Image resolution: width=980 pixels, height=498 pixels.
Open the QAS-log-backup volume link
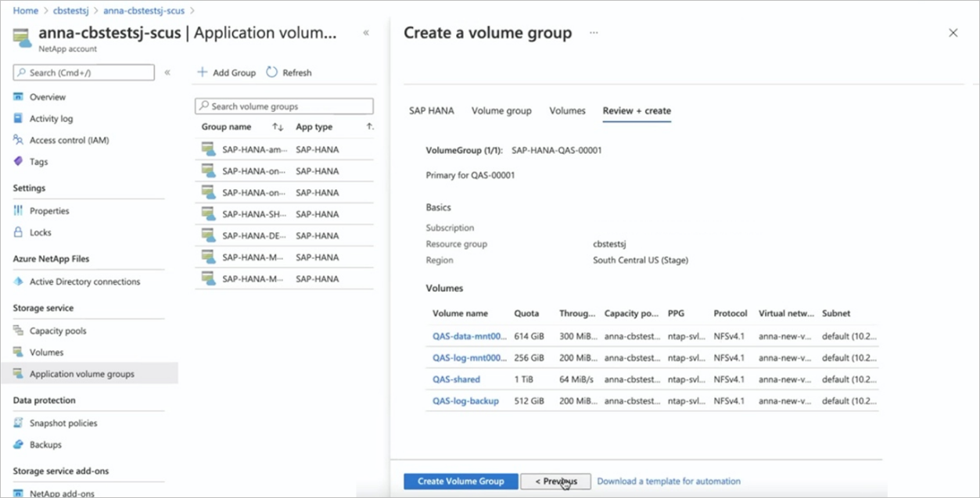click(465, 401)
